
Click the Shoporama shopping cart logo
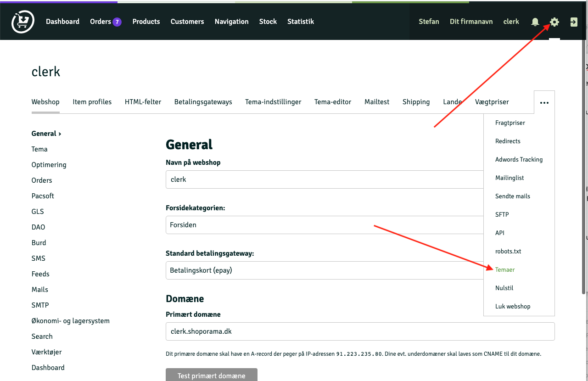(22, 21)
